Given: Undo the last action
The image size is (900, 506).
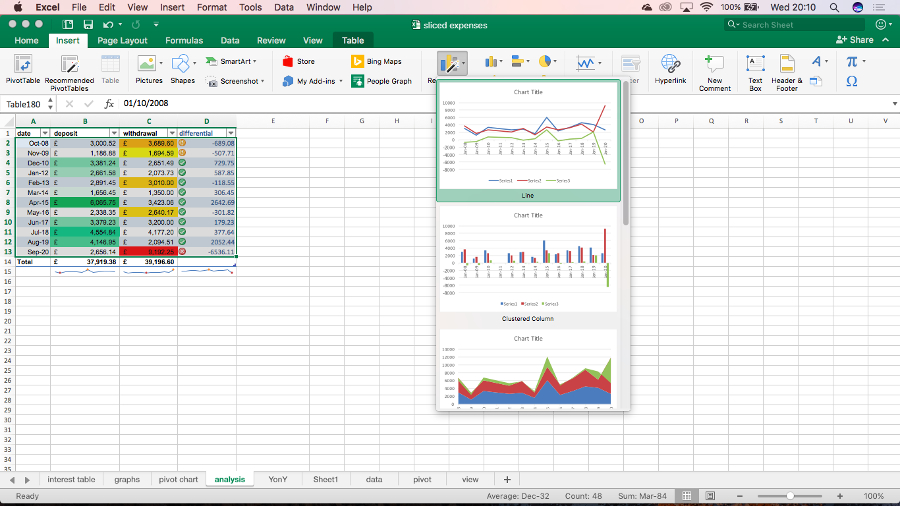Looking at the screenshot, I should tap(108, 25).
